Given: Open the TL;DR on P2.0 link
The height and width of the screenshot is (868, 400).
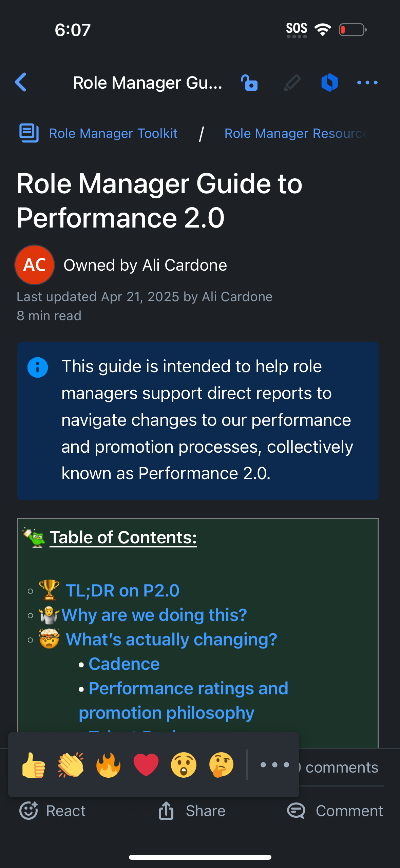Looking at the screenshot, I should [x=122, y=590].
